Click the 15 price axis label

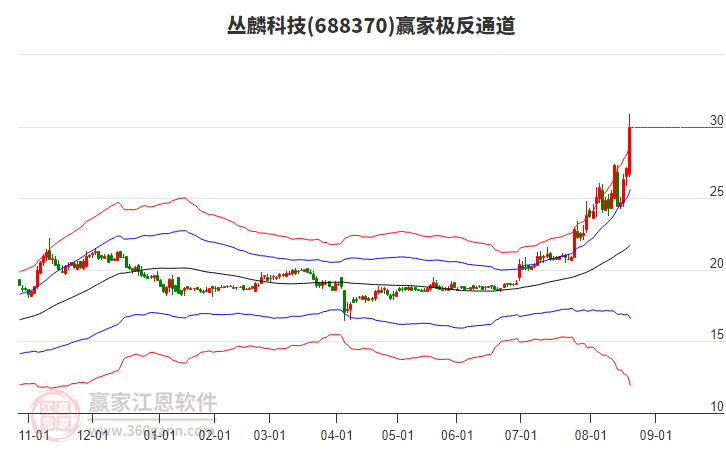coord(717,335)
